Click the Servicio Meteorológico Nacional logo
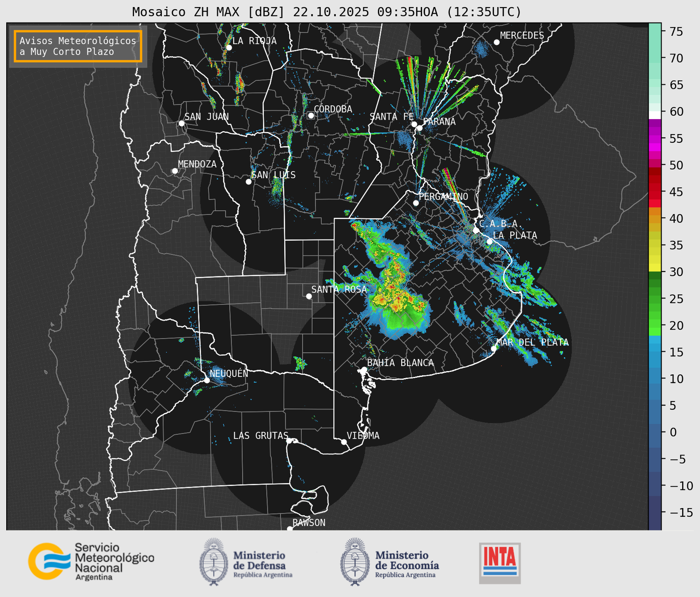 (x=91, y=561)
